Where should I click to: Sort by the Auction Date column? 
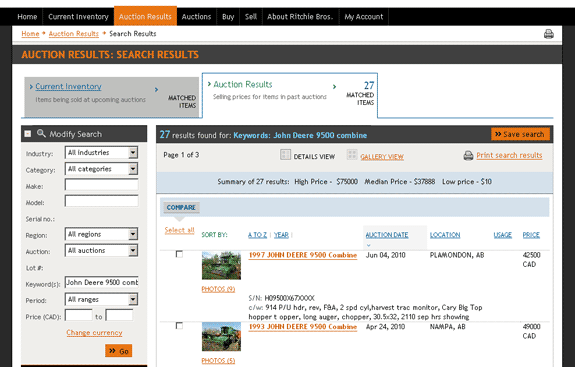coord(387,235)
